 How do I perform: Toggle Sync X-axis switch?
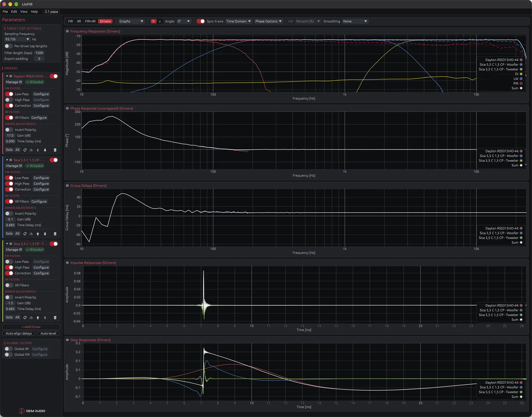pyautogui.click(x=201, y=21)
